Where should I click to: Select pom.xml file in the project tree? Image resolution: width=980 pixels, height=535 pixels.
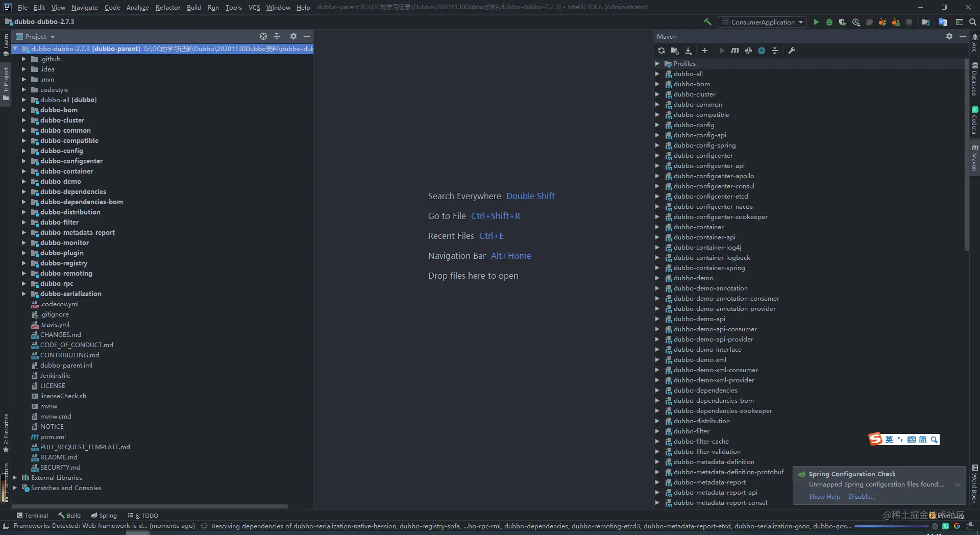(x=53, y=437)
